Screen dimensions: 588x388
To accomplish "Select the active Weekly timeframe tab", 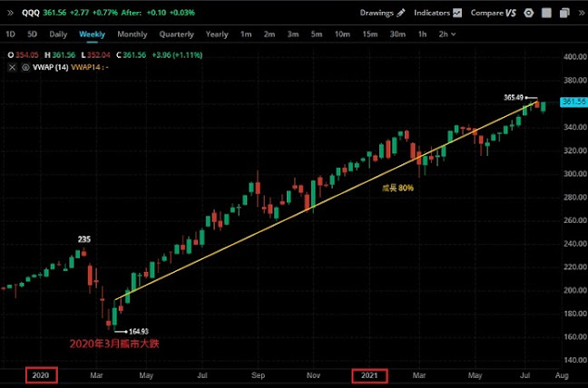I will pos(92,34).
